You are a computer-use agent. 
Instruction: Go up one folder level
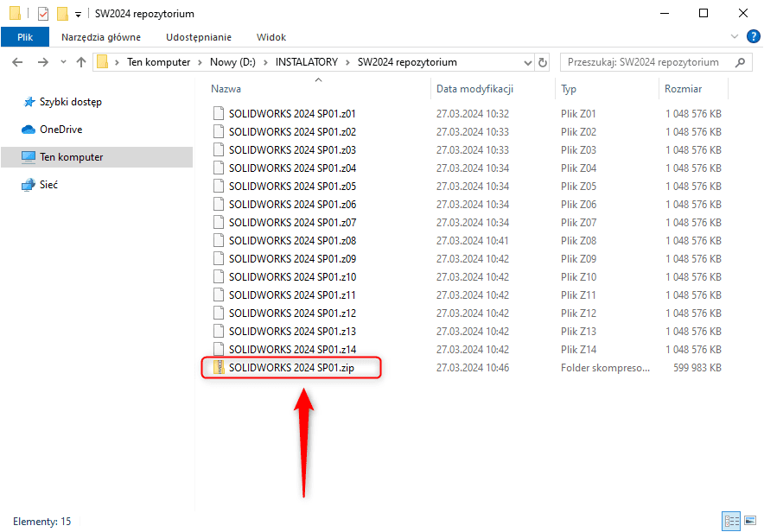coord(81,62)
